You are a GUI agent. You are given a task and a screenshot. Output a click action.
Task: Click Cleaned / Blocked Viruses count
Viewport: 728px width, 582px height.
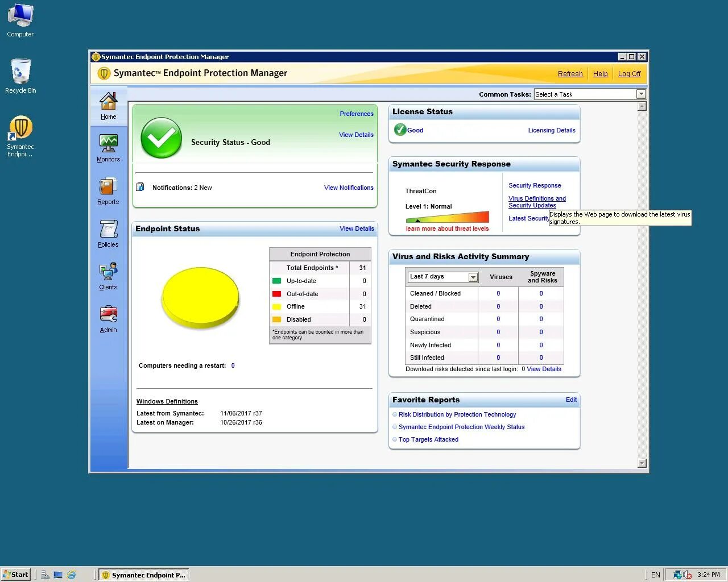(498, 293)
